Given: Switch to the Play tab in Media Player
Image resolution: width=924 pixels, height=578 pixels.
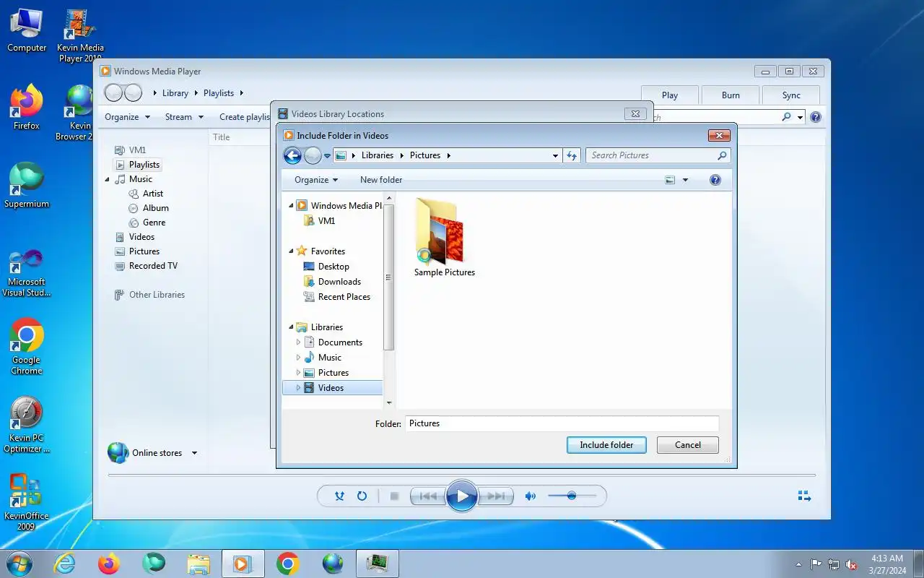Looking at the screenshot, I should tap(670, 95).
